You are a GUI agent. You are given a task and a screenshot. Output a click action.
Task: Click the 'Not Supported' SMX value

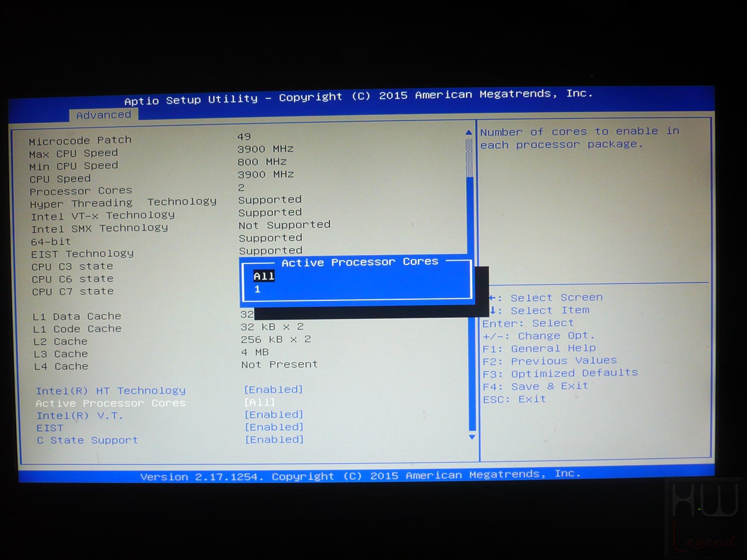(285, 225)
